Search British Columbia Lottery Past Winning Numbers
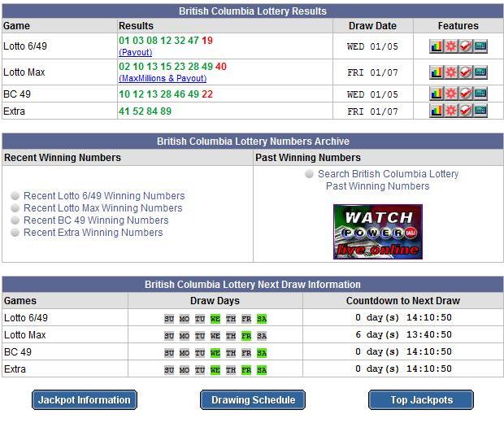Image resolution: width=504 pixels, height=423 pixels. [388, 180]
